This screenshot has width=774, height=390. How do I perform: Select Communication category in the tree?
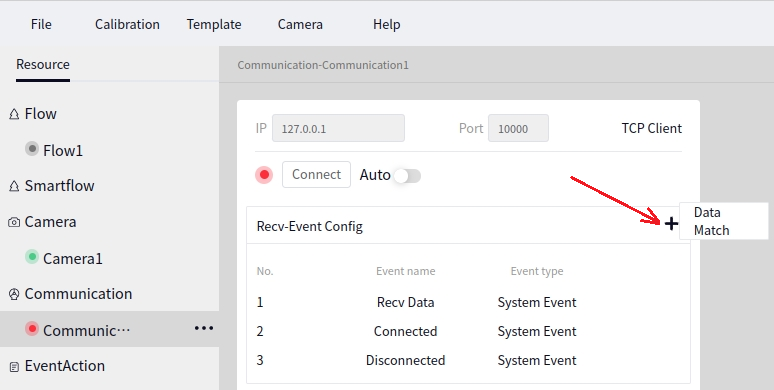(x=78, y=294)
